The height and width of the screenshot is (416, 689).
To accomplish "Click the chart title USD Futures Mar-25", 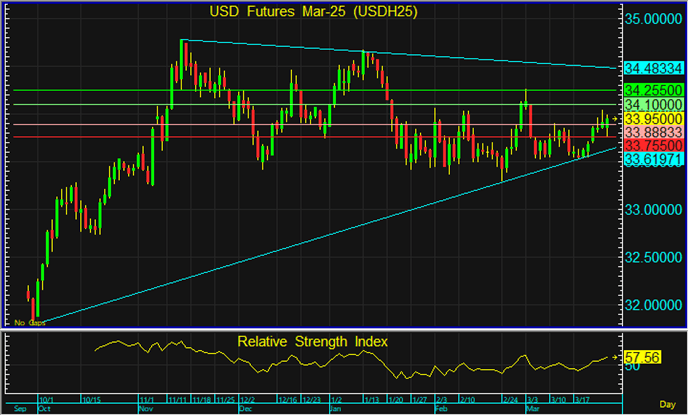I will tap(313, 12).
